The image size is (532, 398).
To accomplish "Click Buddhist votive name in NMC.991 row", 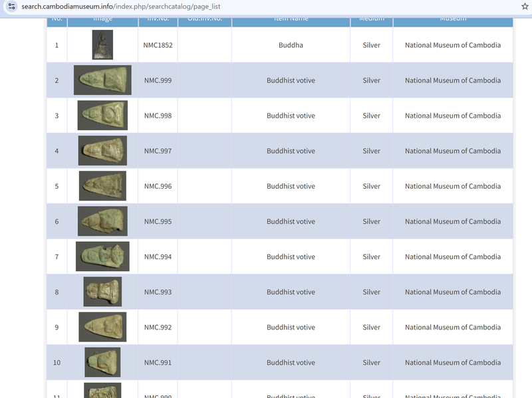I will pyautogui.click(x=291, y=362).
